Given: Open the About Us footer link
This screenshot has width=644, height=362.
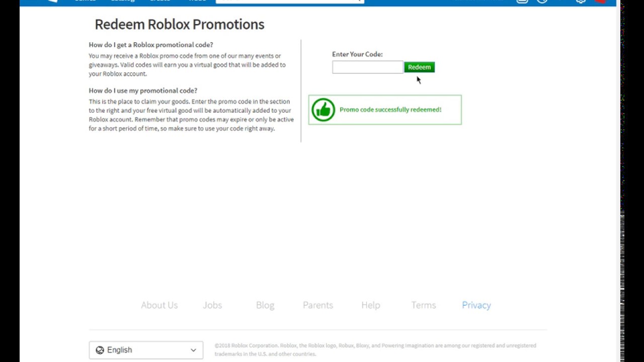Looking at the screenshot, I should click(159, 305).
